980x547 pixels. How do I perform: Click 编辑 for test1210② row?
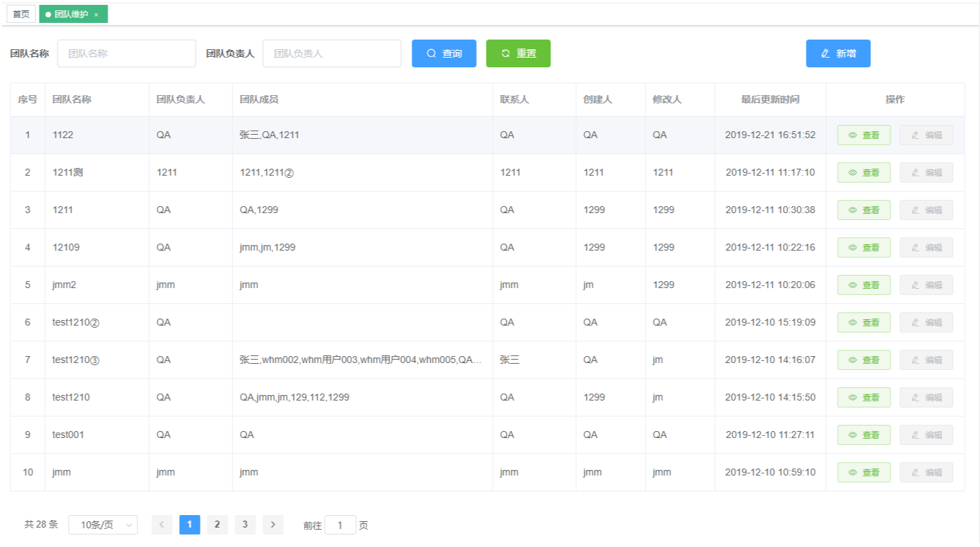(927, 323)
